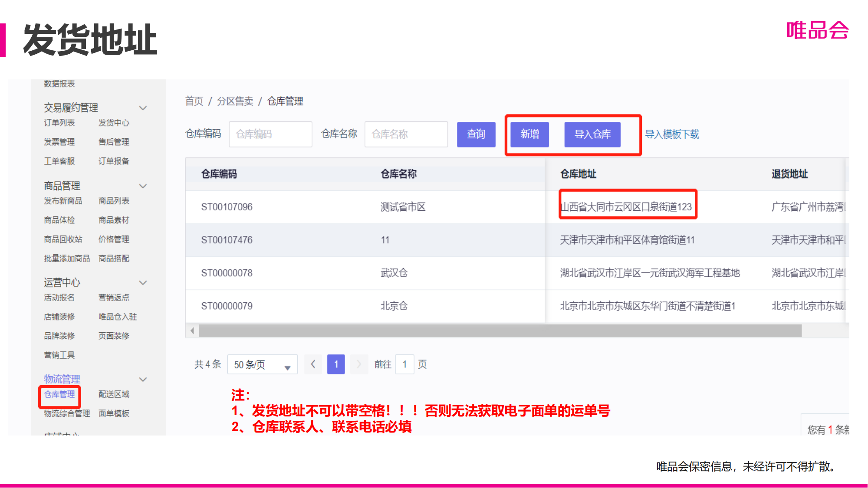The image size is (868, 488).
Task: Open 物流综合管理 in sidebar
Action: click(67, 413)
